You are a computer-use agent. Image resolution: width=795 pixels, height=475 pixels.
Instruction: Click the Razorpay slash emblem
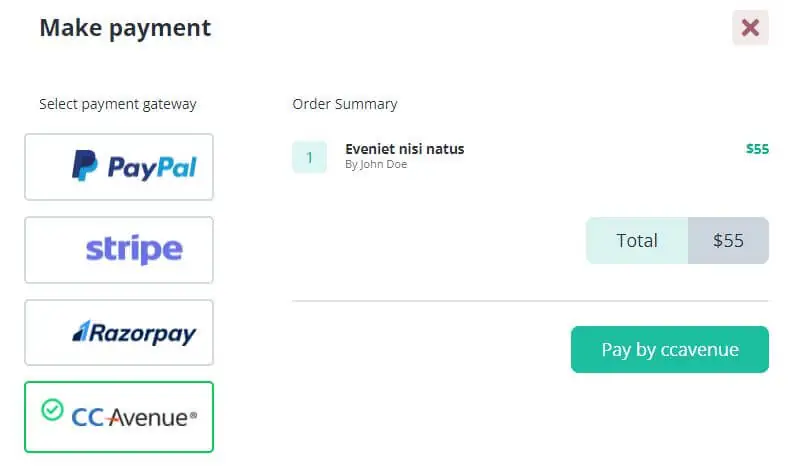click(x=81, y=332)
